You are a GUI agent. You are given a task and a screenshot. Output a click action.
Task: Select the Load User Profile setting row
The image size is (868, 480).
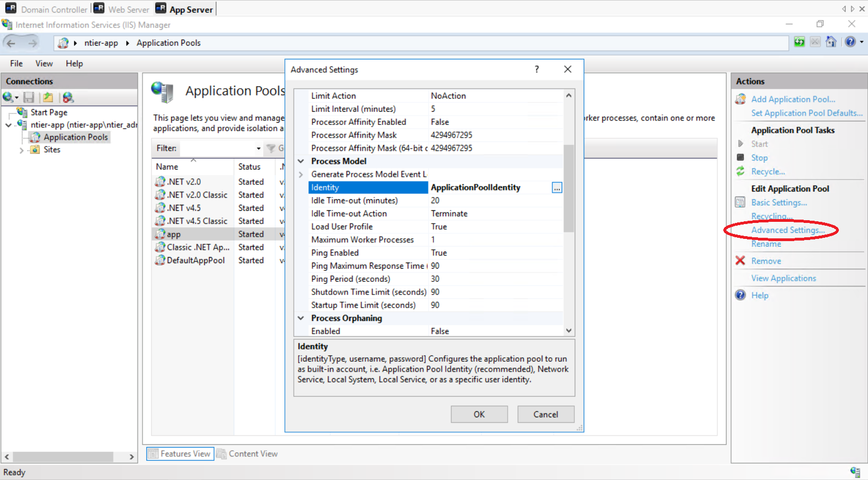tap(436, 227)
